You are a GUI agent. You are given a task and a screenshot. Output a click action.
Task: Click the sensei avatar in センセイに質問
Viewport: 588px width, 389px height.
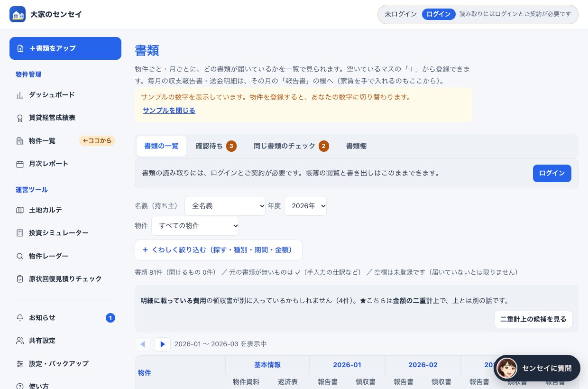pyautogui.click(x=507, y=368)
